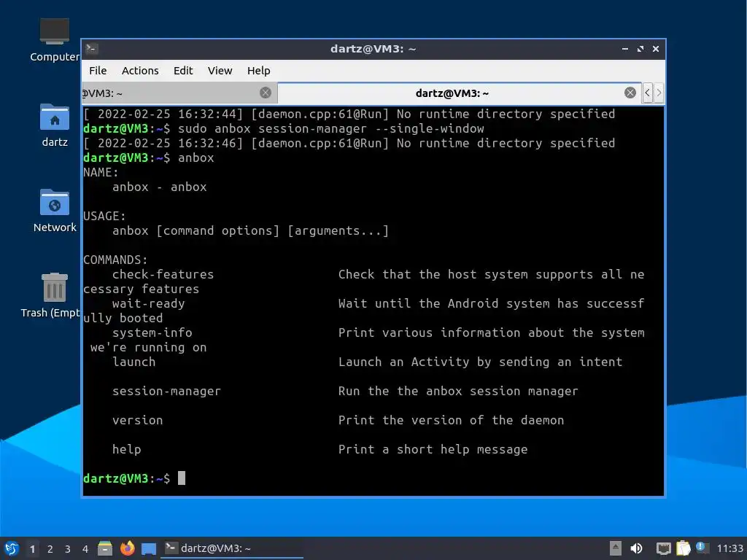Maximize the terminal window

(640, 49)
